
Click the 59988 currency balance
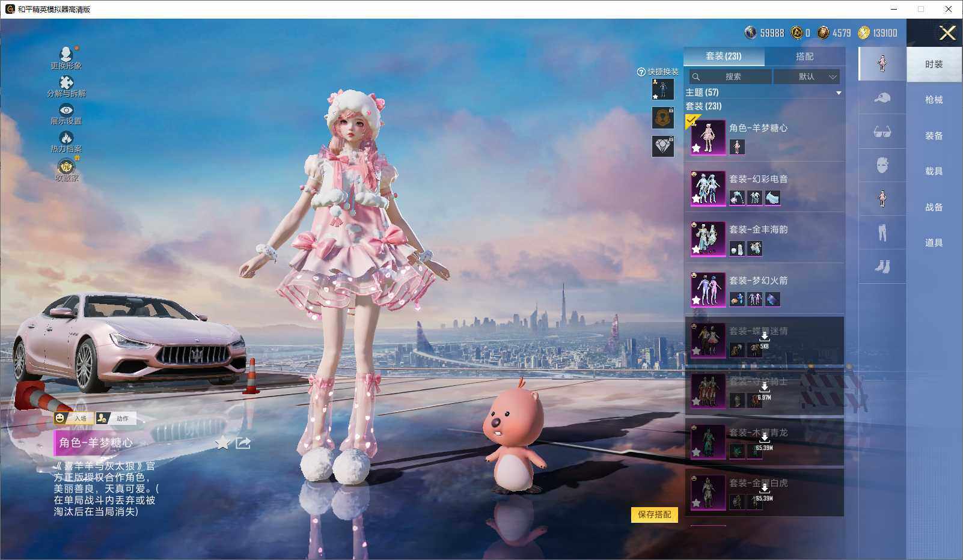(765, 33)
